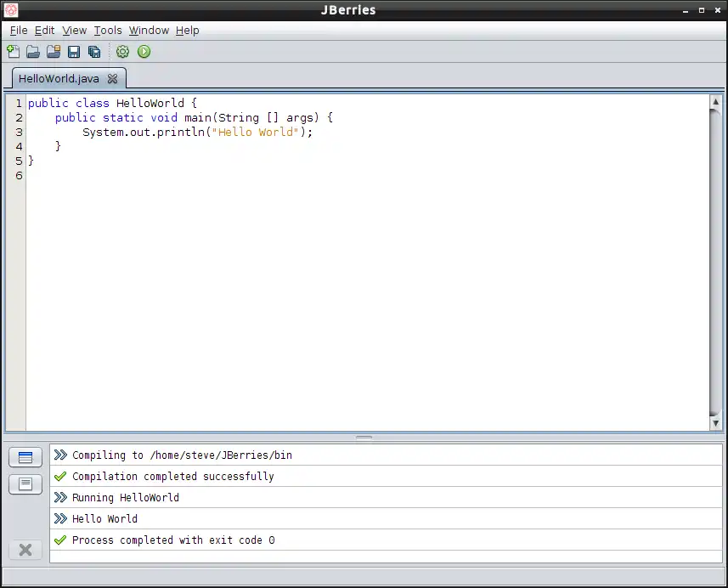This screenshot has height=588, width=728.
Task: Select 'Running HelloWorld' output row
Action: pyautogui.click(x=386, y=497)
